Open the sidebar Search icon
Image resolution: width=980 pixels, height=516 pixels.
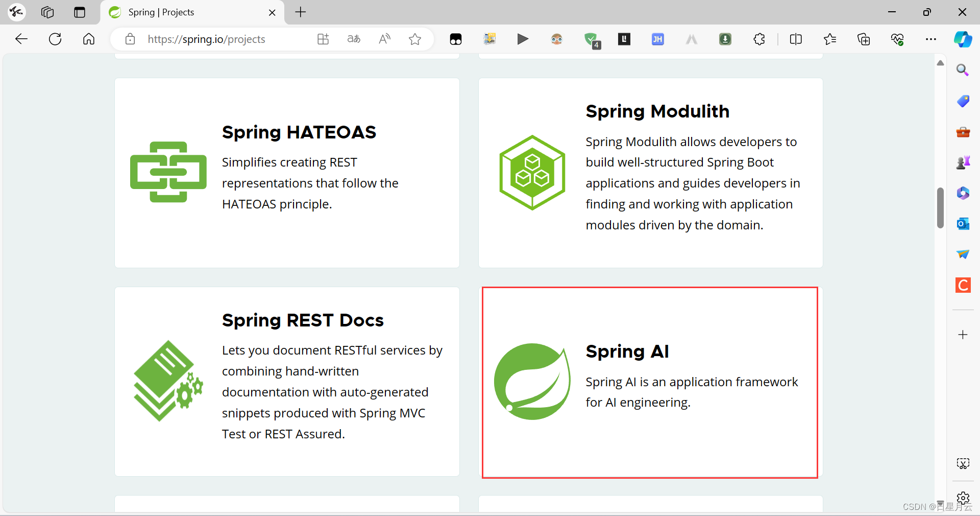963,70
